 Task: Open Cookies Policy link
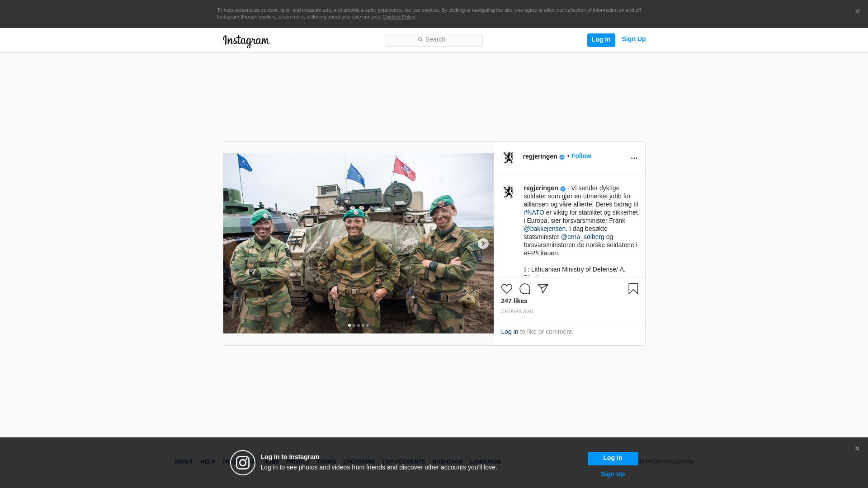pyautogui.click(x=398, y=17)
